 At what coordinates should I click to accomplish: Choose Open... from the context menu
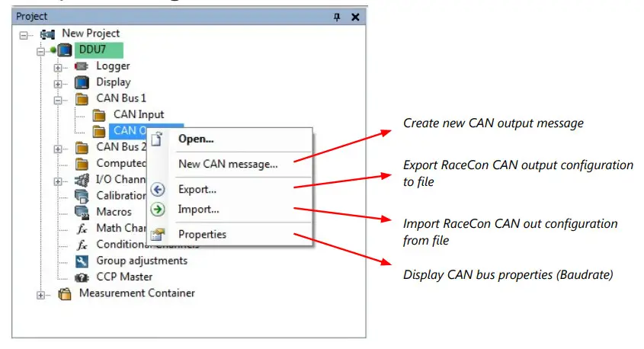tap(230, 139)
